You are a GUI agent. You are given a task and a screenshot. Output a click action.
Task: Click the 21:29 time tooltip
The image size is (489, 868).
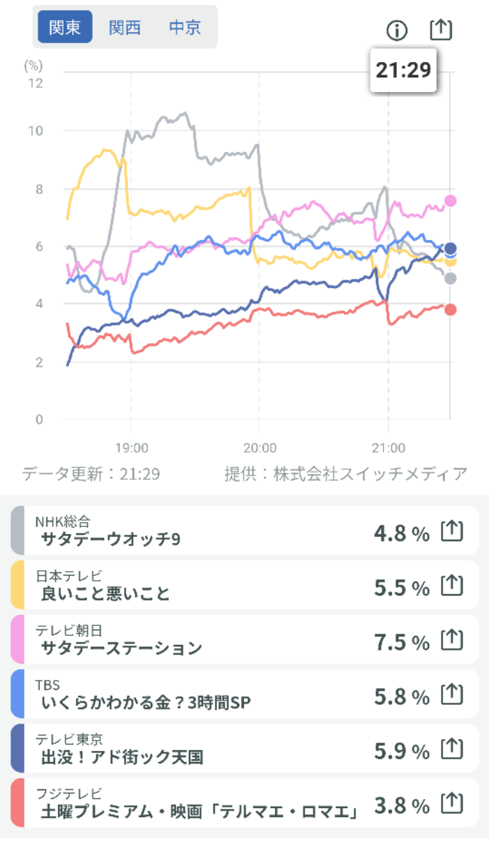tap(403, 70)
